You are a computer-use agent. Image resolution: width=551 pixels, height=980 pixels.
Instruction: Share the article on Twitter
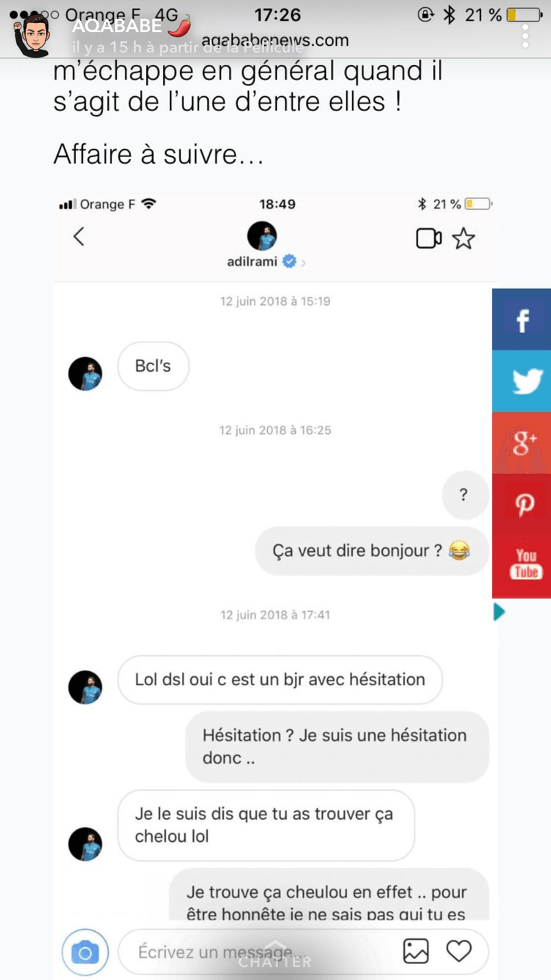pos(521,381)
